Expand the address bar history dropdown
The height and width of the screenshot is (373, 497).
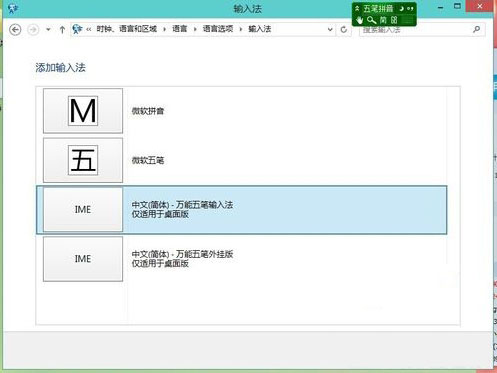330,30
